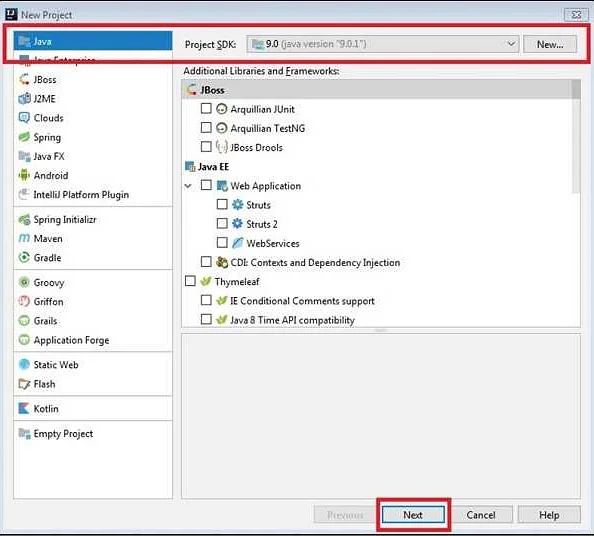594x536 pixels.
Task: Click the Java EE group icon
Action: pyautogui.click(x=190, y=166)
